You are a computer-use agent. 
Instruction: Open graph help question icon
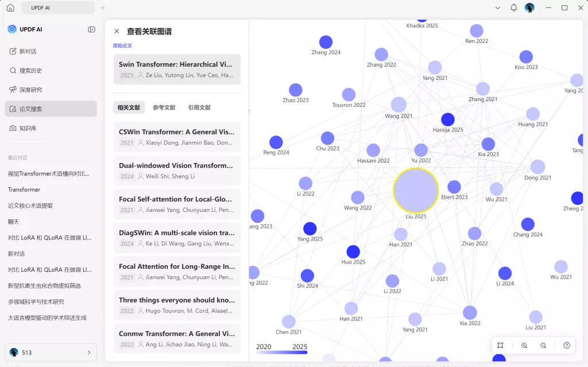pyautogui.click(x=567, y=345)
